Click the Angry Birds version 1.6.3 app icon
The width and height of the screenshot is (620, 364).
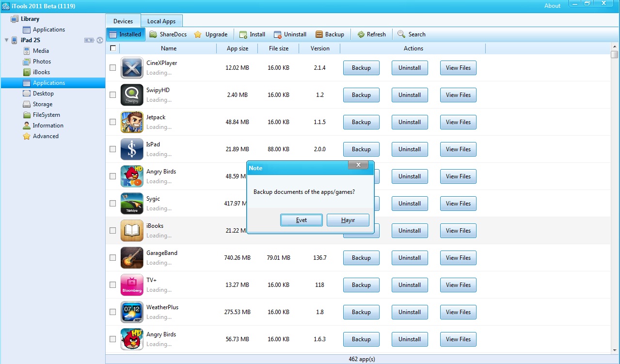click(x=132, y=339)
